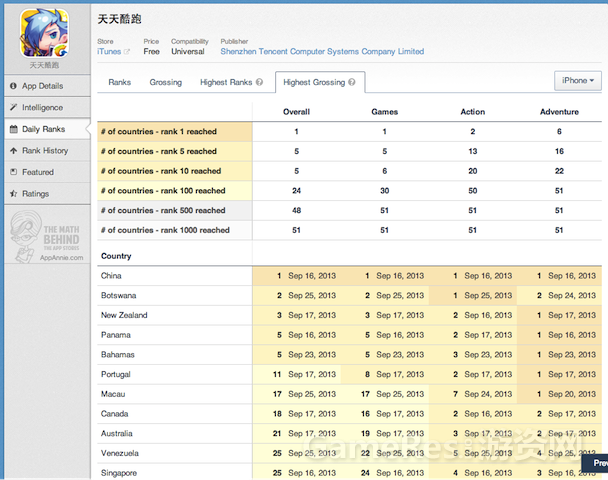Viewport: 608px width, 480px height.
Task: Click the Ratings star icon
Action: tap(13, 193)
